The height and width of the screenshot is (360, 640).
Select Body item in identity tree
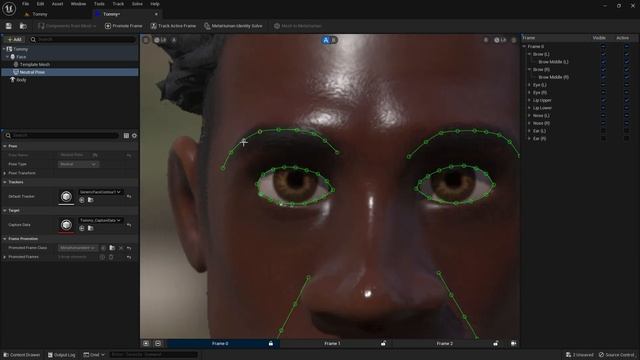(21, 80)
